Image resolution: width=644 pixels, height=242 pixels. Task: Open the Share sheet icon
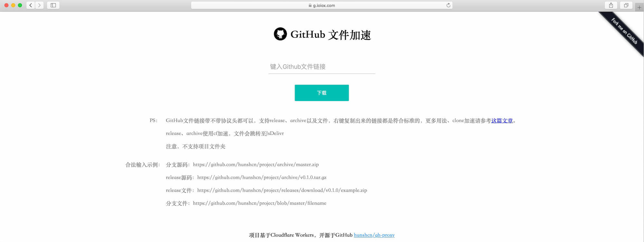click(x=611, y=5)
